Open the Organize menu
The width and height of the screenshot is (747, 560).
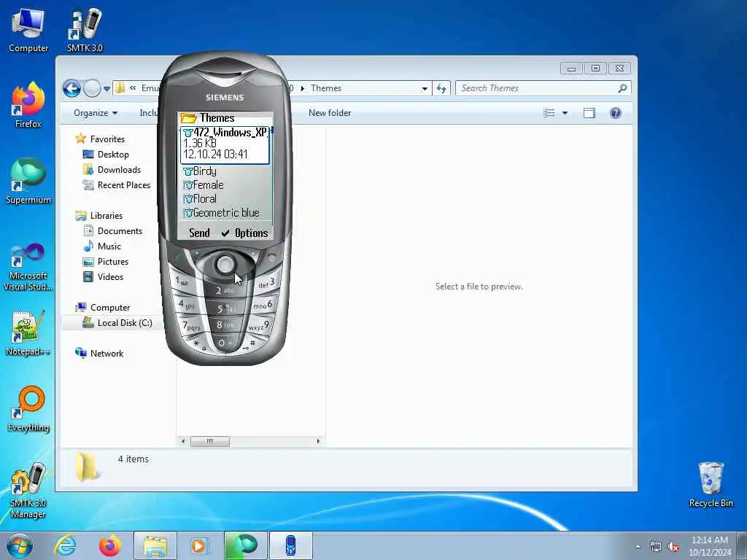(96, 113)
